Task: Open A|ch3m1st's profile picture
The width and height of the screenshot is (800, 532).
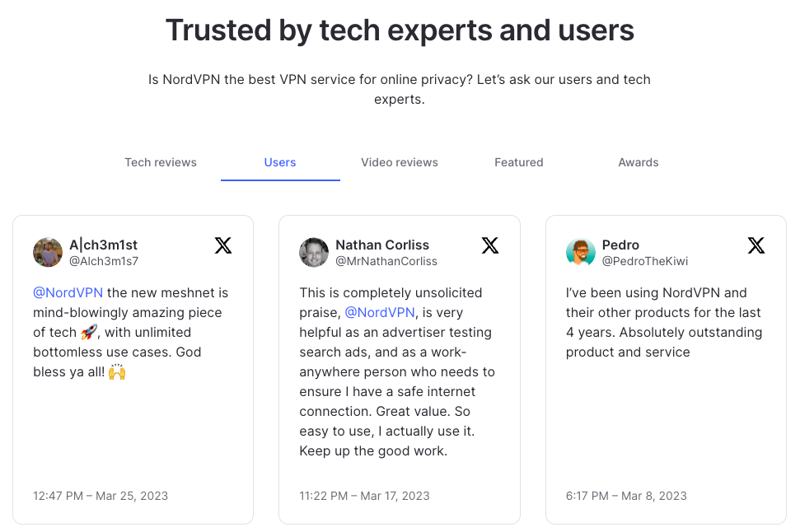Action: click(48, 251)
